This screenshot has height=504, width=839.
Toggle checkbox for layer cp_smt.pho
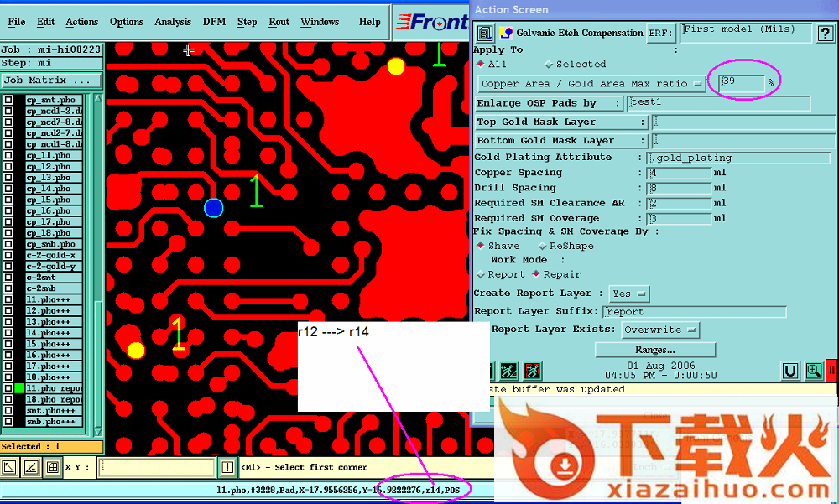click(x=8, y=100)
